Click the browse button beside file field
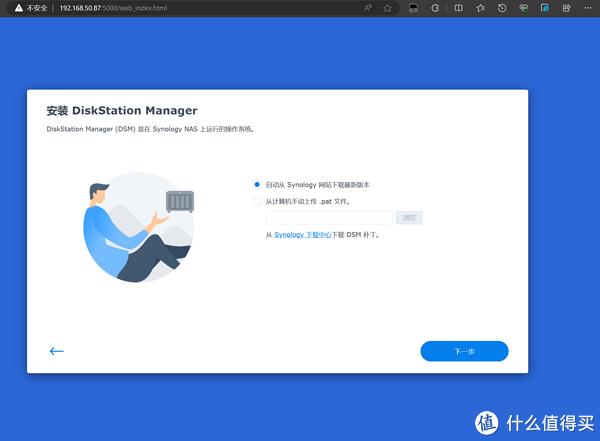Viewport: 600px width, 441px height. pyautogui.click(x=409, y=218)
